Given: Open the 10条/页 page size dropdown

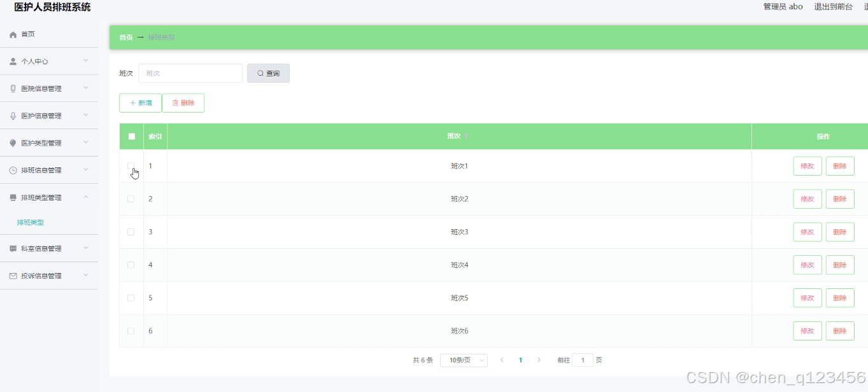Looking at the screenshot, I should point(464,360).
